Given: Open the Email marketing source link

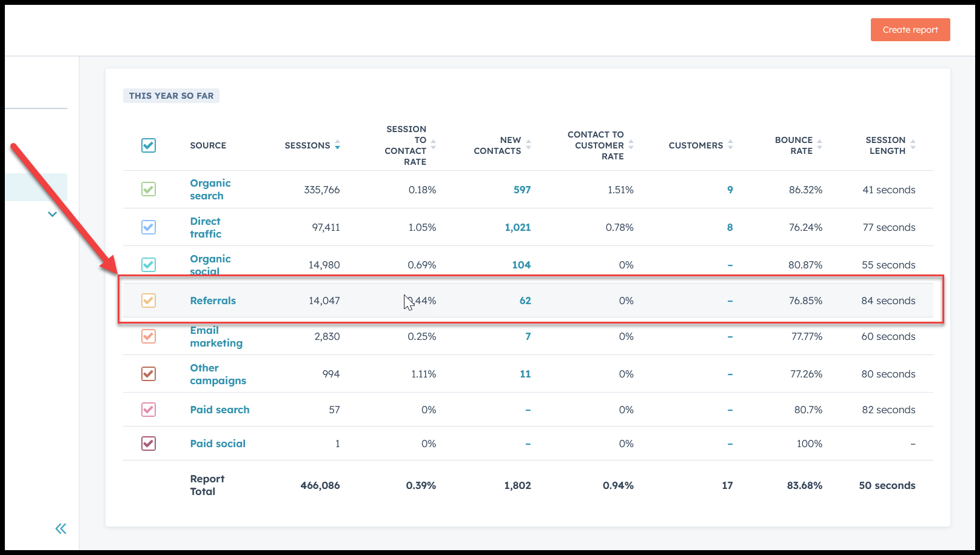Looking at the screenshot, I should click(x=216, y=336).
